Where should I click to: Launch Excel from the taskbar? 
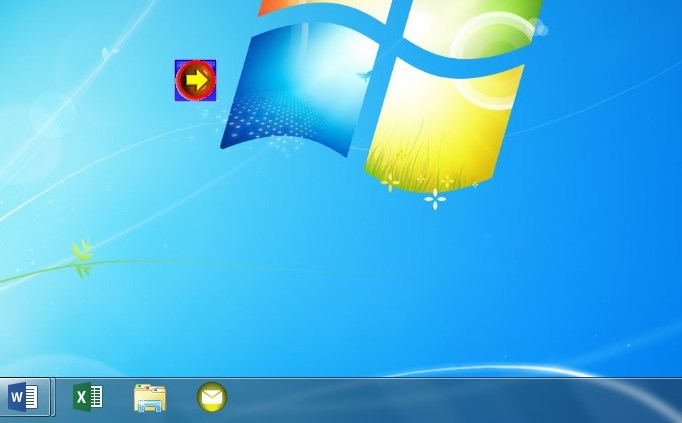point(88,398)
